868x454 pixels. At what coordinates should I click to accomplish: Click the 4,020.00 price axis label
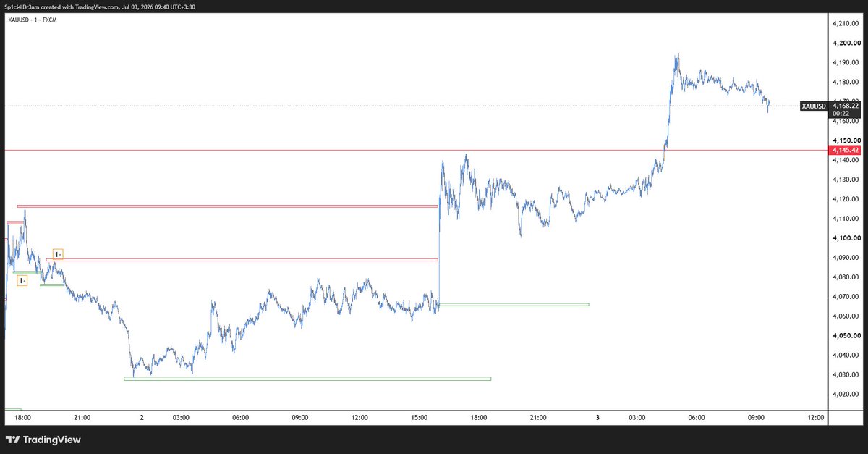click(846, 395)
